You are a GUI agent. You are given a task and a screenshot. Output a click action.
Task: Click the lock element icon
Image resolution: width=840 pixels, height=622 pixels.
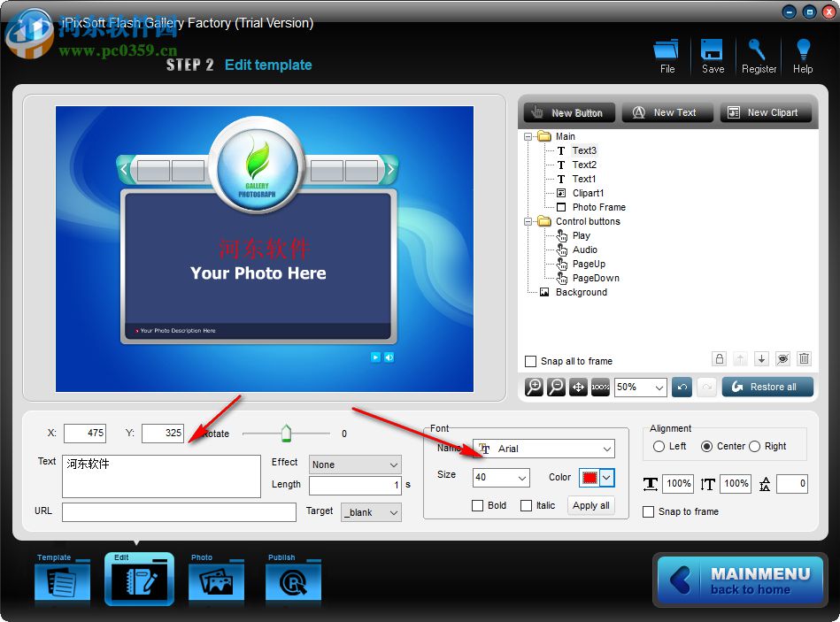tap(719, 358)
